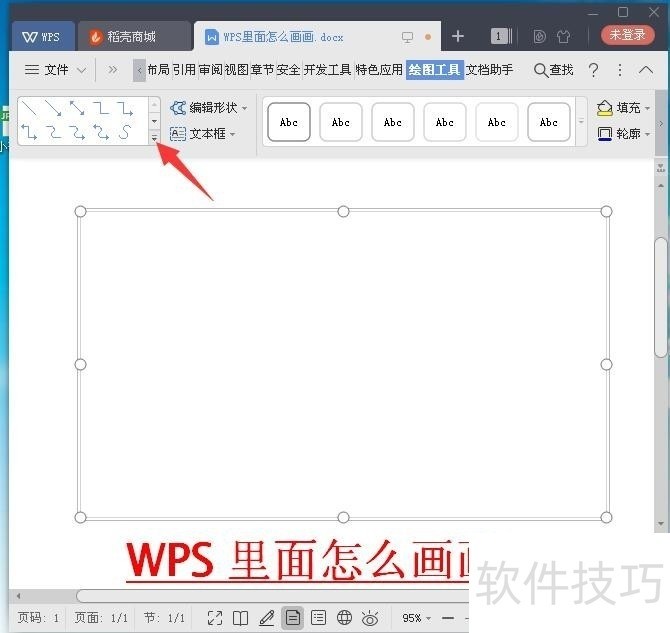Screen dimensions: 670x633
Task: Switch to the 章节 tab
Action: 262,70
